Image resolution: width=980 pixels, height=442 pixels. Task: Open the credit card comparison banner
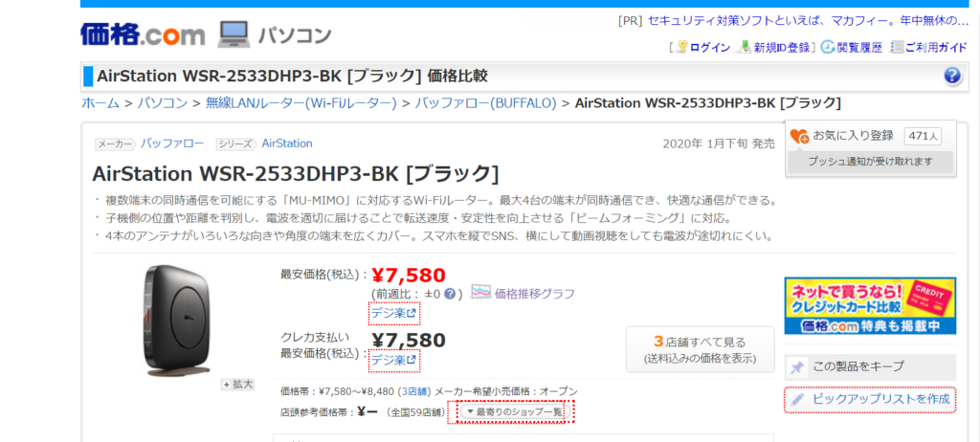[x=869, y=306]
